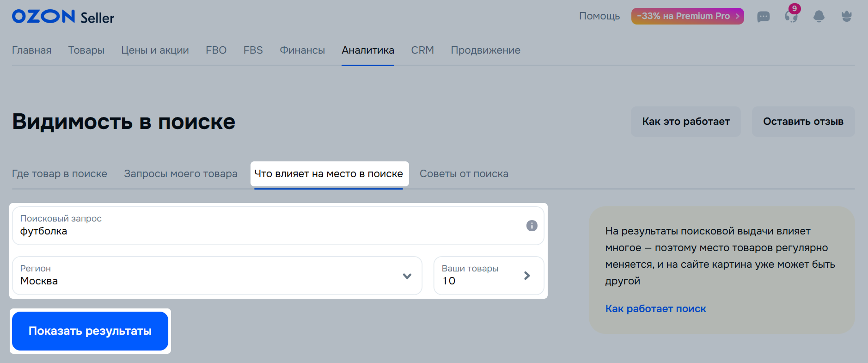This screenshot has width=868, height=363.
Task: Select the Советы от поиска tab
Action: tap(464, 174)
